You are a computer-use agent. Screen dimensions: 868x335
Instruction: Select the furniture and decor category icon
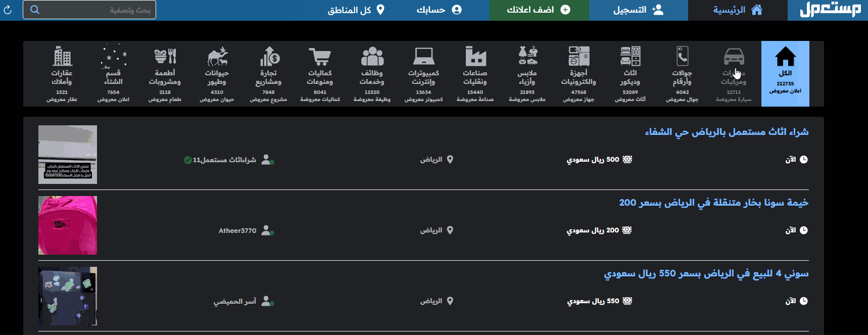coord(630,57)
